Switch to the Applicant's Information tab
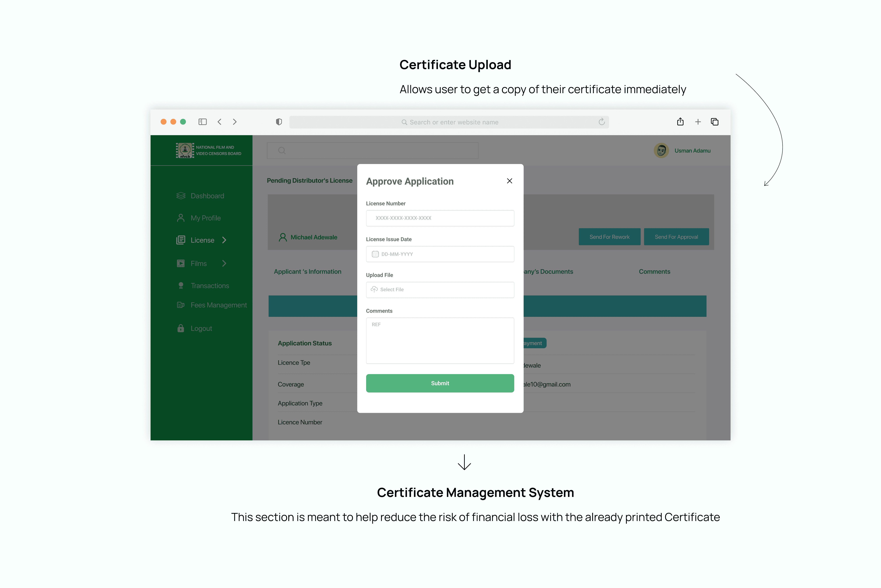 308,271
